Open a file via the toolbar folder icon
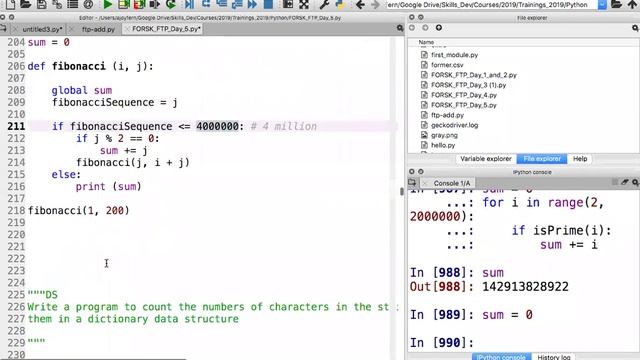640x360 pixels. tap(26, 4)
